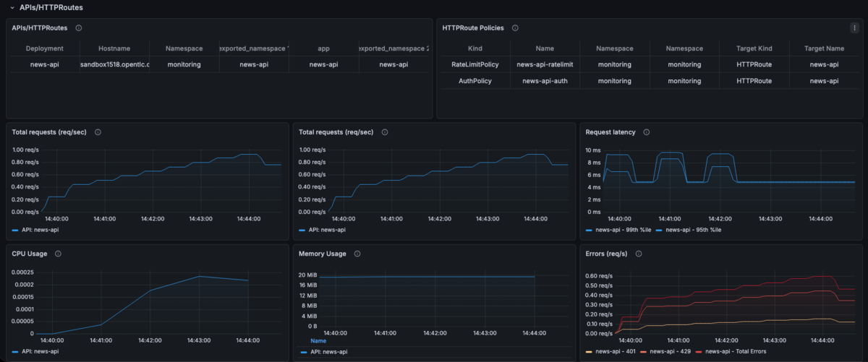Sort table by Deployment column header
This screenshot has height=362, width=868.
coord(45,48)
